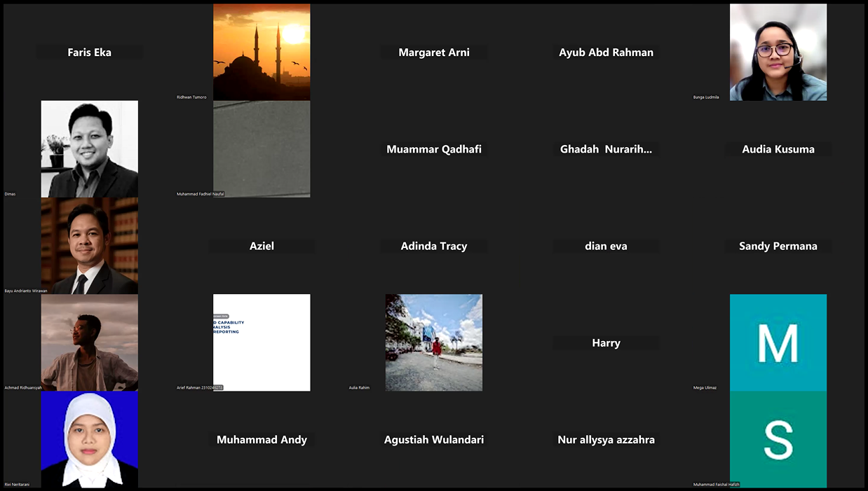Viewport: 868px width, 491px height.
Task: Click Muhammad Fadhiel Naufal's gray video thumbnail
Action: [x=262, y=149]
